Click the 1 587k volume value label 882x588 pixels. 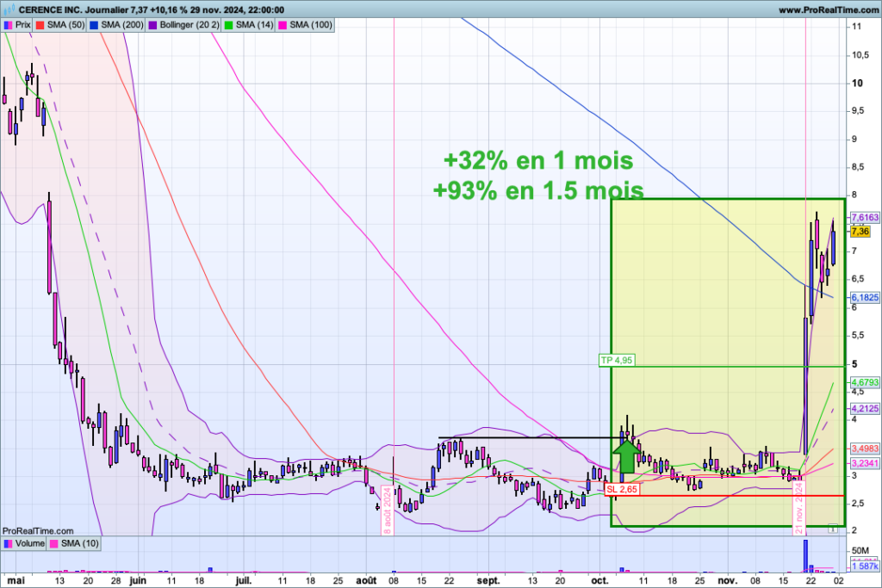tap(865, 566)
